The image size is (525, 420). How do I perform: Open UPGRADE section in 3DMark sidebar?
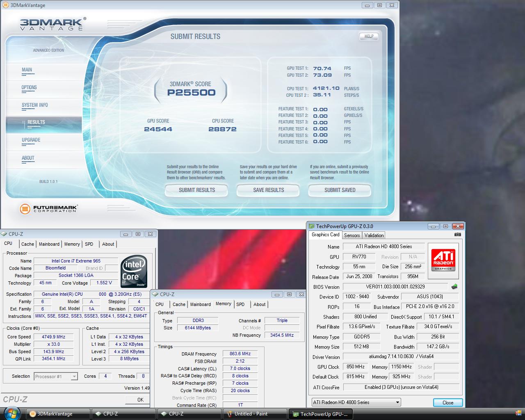pos(31,140)
